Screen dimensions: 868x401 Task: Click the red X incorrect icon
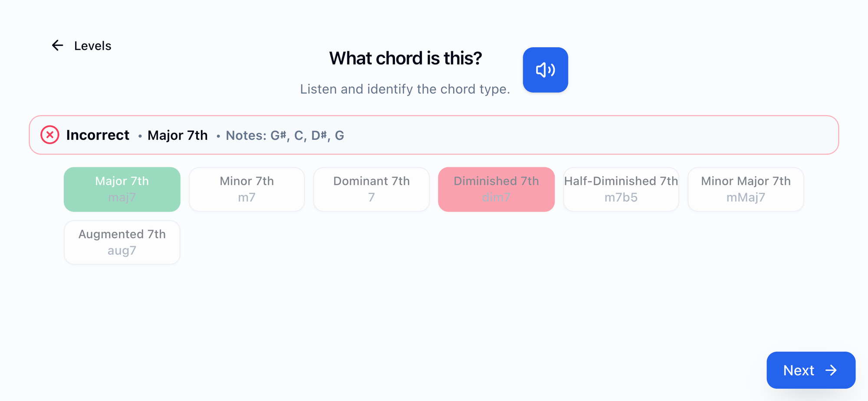pyautogui.click(x=50, y=135)
